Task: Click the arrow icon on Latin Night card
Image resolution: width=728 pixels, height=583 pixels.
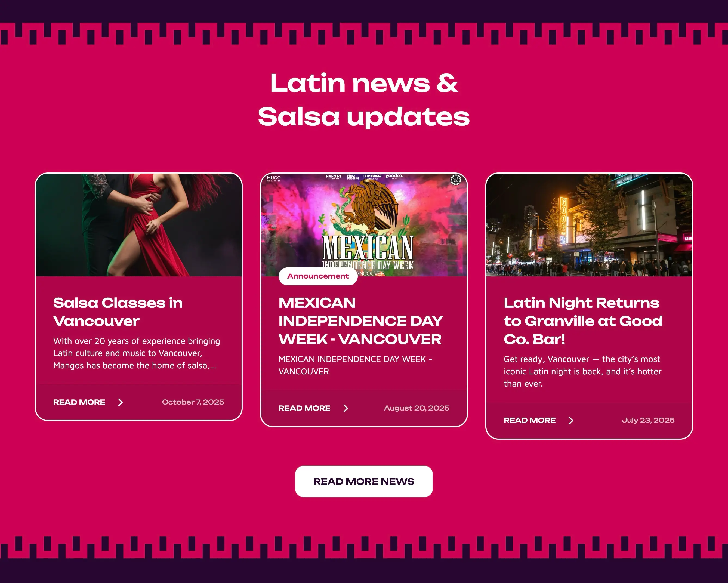Action: click(x=571, y=420)
